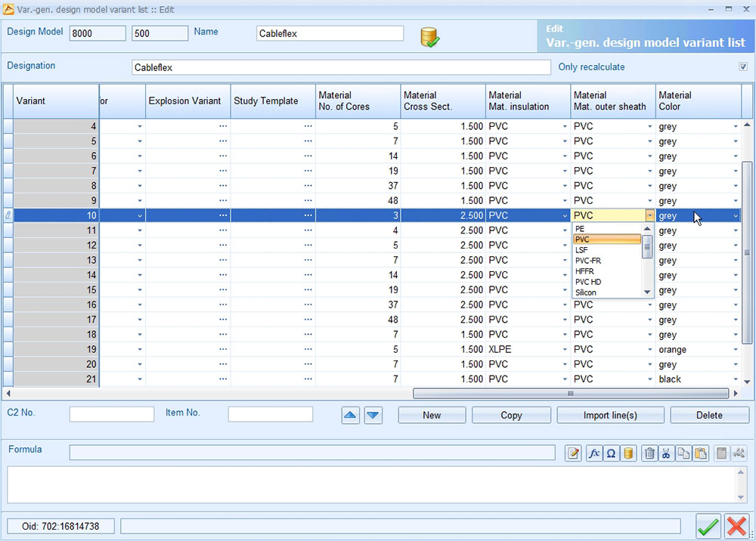The width and height of the screenshot is (756, 541).
Task: Expand Material Color dropdown for variant 21
Action: [x=735, y=379]
